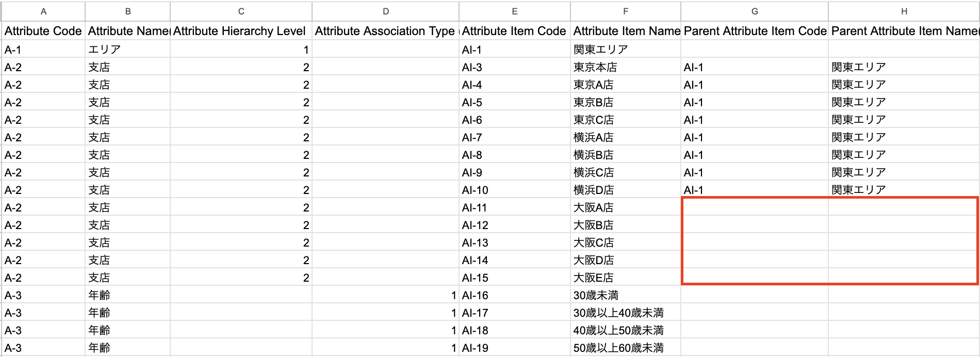The image size is (980, 357).
Task: Click the cell containing AI-11
Action: tap(514, 207)
